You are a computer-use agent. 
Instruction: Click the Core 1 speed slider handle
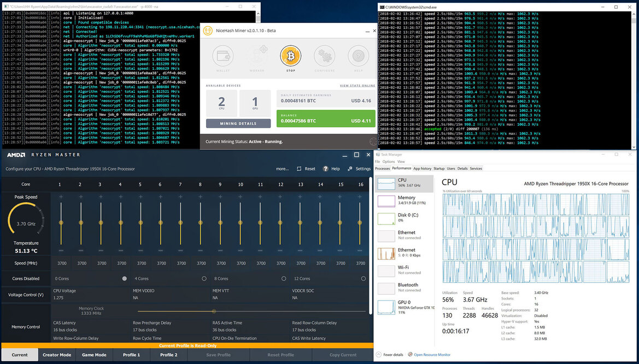pos(61,222)
